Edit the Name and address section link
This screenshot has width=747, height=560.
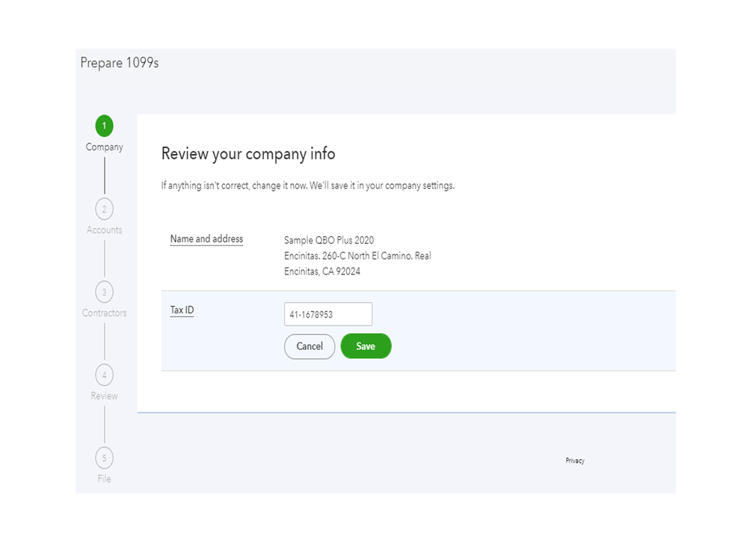point(206,239)
